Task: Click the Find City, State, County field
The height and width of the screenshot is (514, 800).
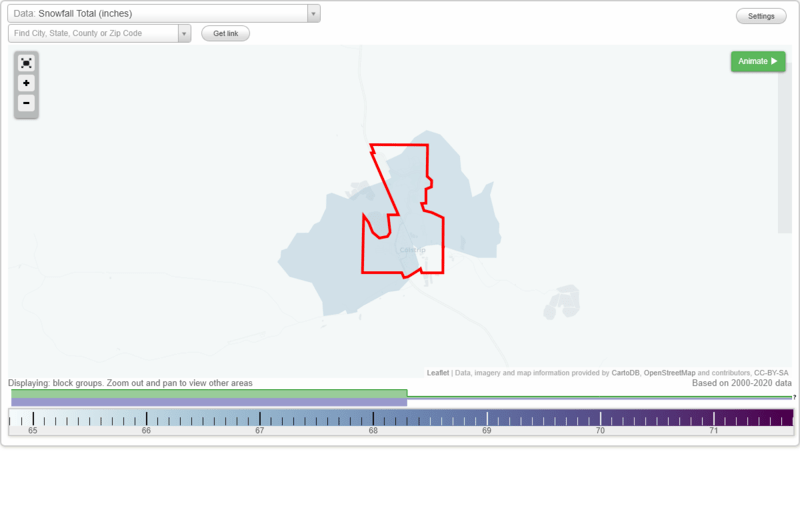Action: click(93, 33)
